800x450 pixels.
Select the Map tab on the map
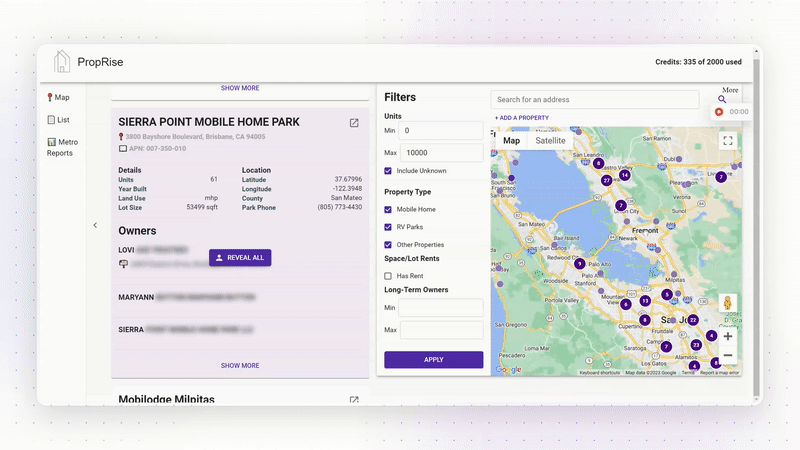click(511, 141)
